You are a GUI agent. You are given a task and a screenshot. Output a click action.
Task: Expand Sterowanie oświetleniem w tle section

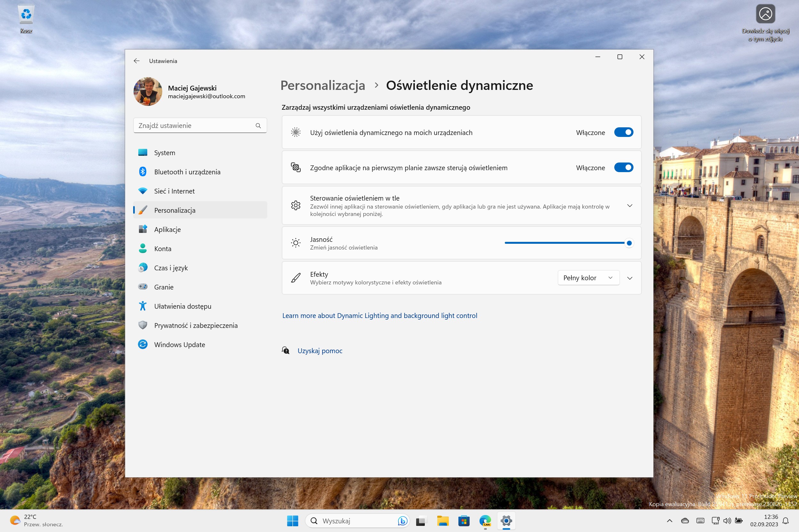coord(630,206)
